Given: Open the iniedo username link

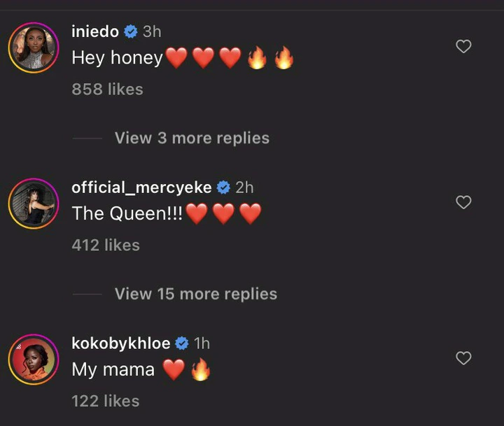Looking at the screenshot, I should pyautogui.click(x=95, y=31).
